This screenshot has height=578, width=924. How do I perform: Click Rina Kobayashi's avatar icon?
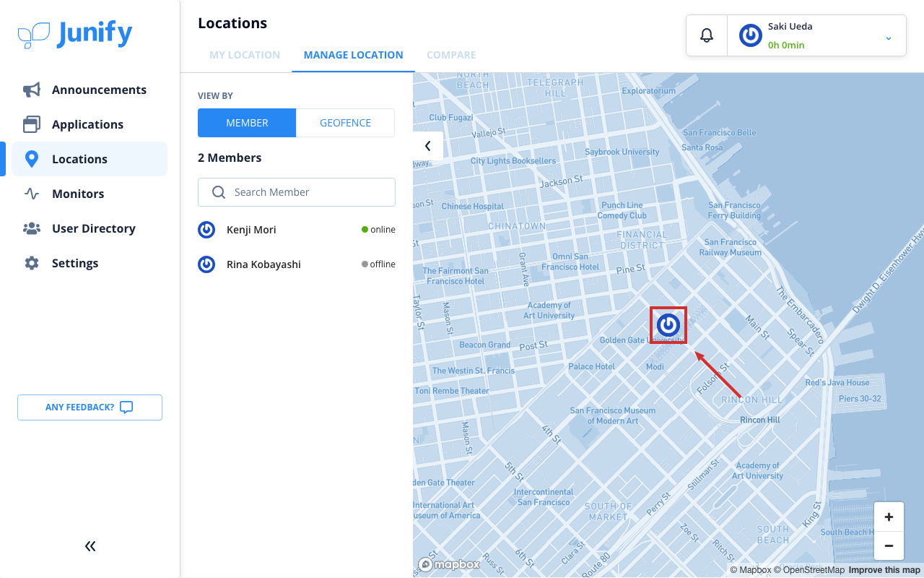(x=206, y=264)
